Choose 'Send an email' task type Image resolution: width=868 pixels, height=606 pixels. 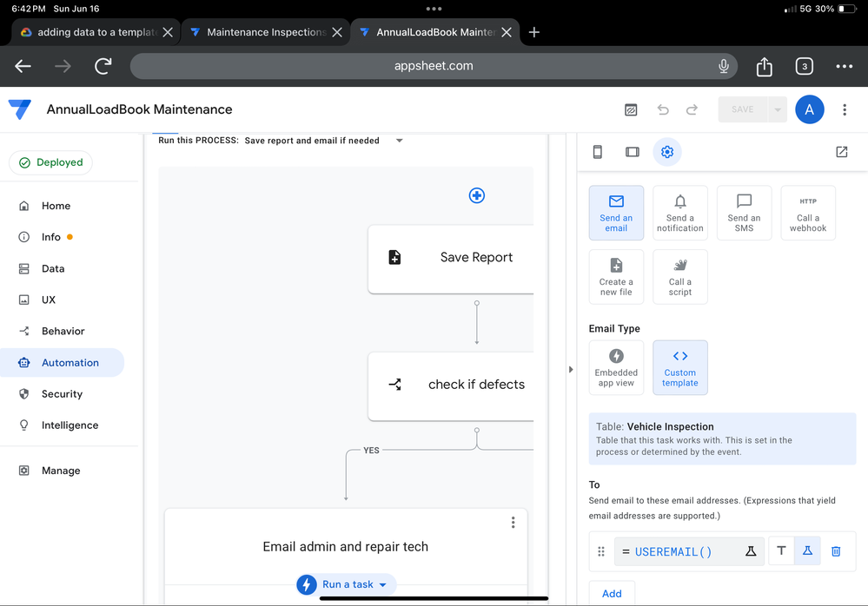[616, 213]
